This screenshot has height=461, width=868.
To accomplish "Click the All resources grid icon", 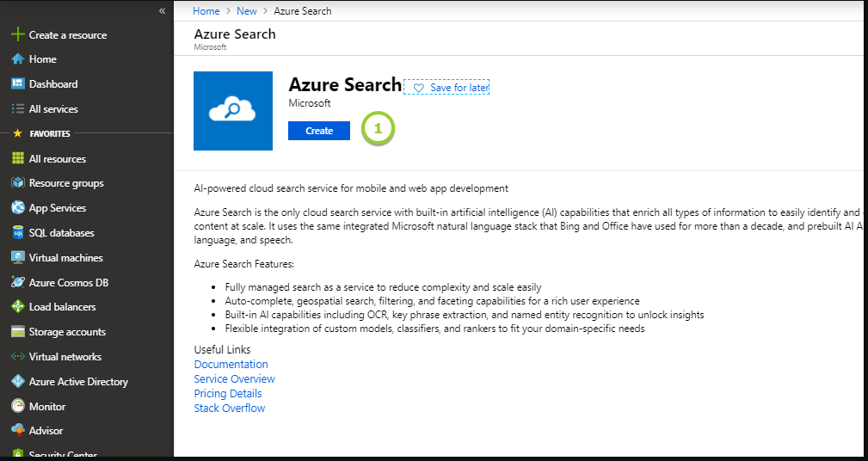I will (17, 159).
